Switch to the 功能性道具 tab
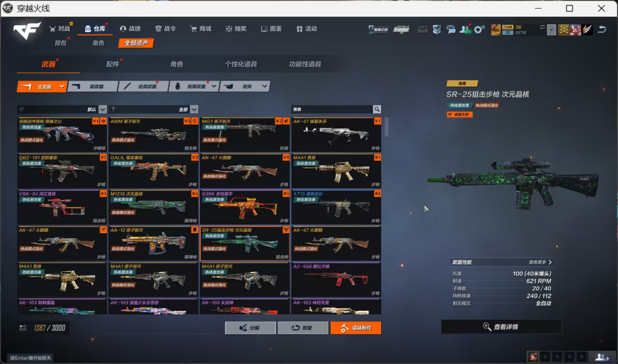The height and width of the screenshot is (364, 618). tap(304, 64)
